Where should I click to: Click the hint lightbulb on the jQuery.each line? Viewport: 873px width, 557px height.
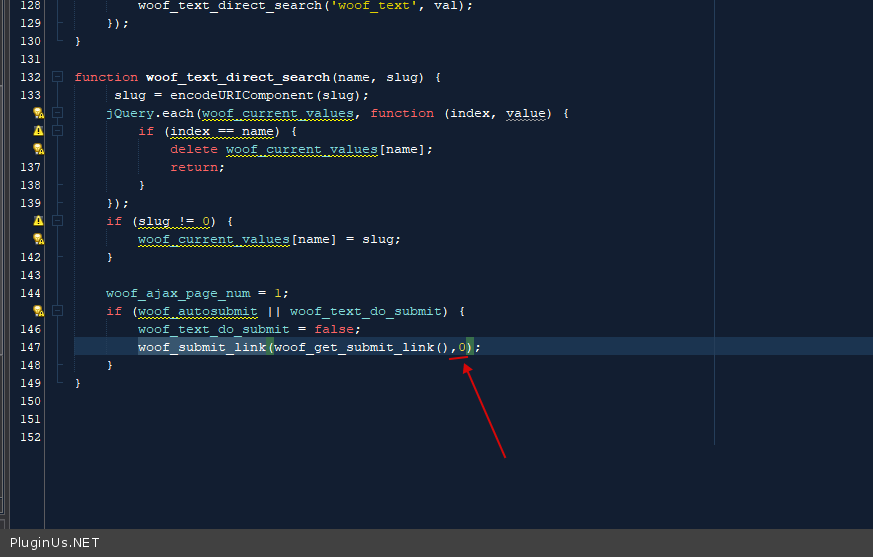click(x=38, y=113)
